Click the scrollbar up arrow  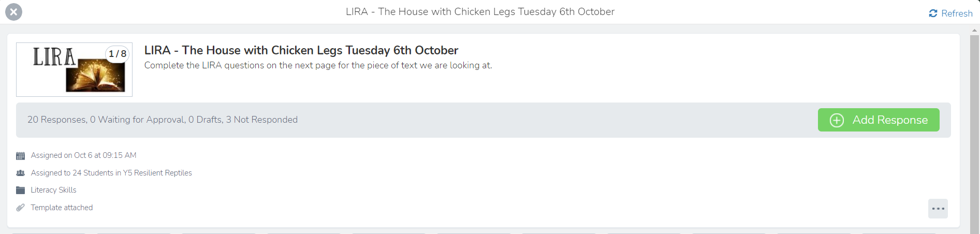tap(974, 31)
